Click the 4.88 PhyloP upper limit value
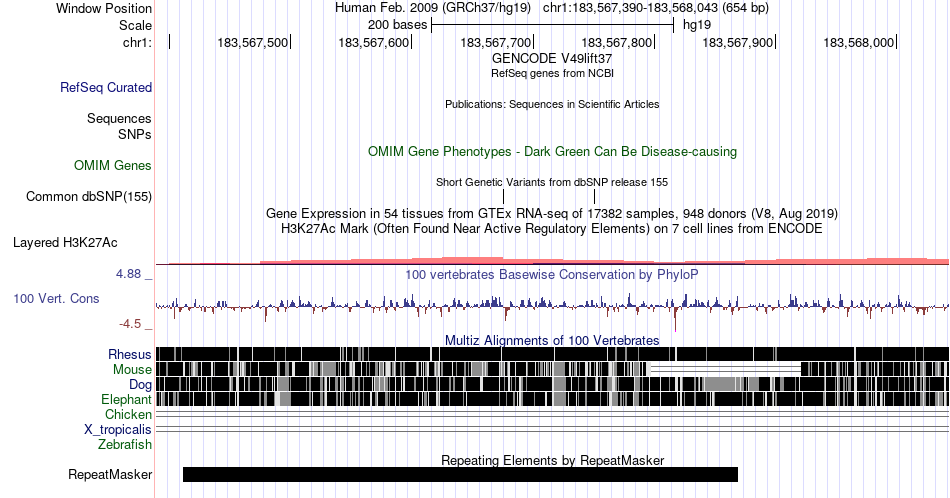Screen dimensions: 950x498 click(x=128, y=274)
